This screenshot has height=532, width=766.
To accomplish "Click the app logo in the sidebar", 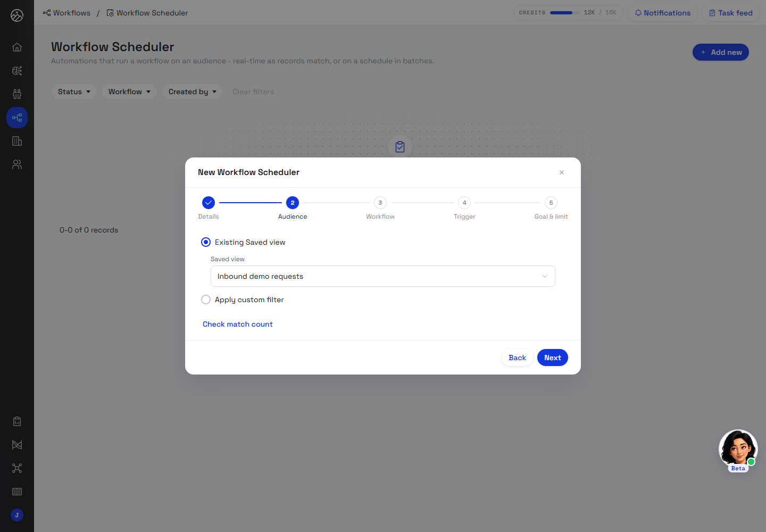I will [x=17, y=15].
